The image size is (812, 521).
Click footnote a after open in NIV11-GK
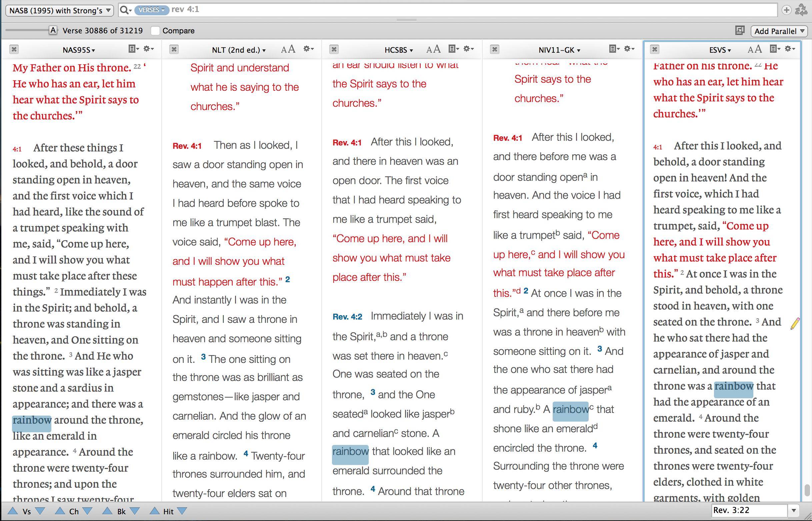[x=585, y=175]
